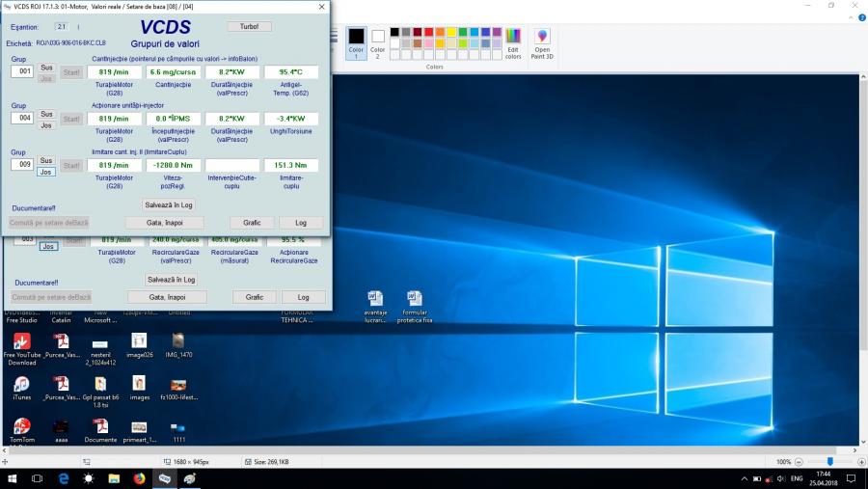Open the Windows Start menu
This screenshot has width=868, height=489.
[x=13, y=478]
